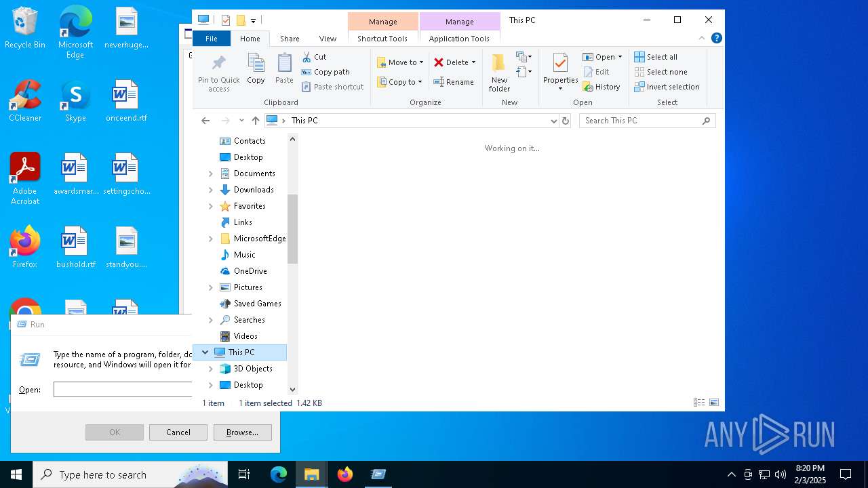The image size is (868, 488).
Task: Select onceend.rtf desktop file
Action: click(x=126, y=101)
